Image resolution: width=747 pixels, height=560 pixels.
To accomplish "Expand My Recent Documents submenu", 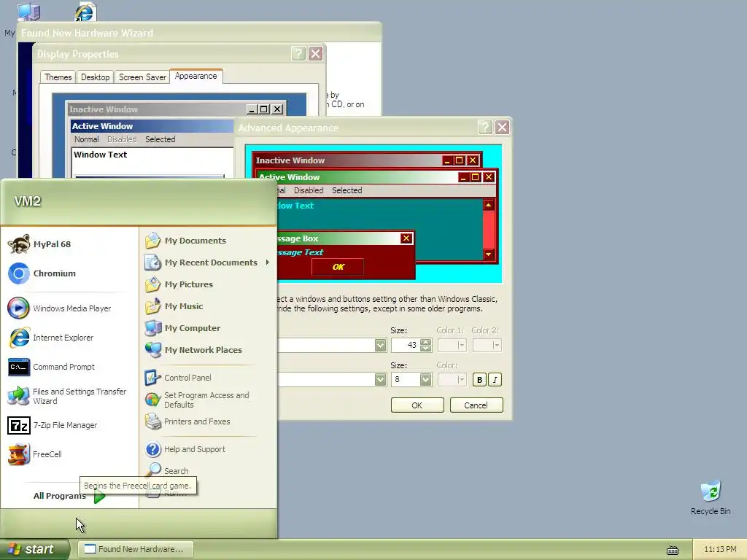I will click(208, 262).
